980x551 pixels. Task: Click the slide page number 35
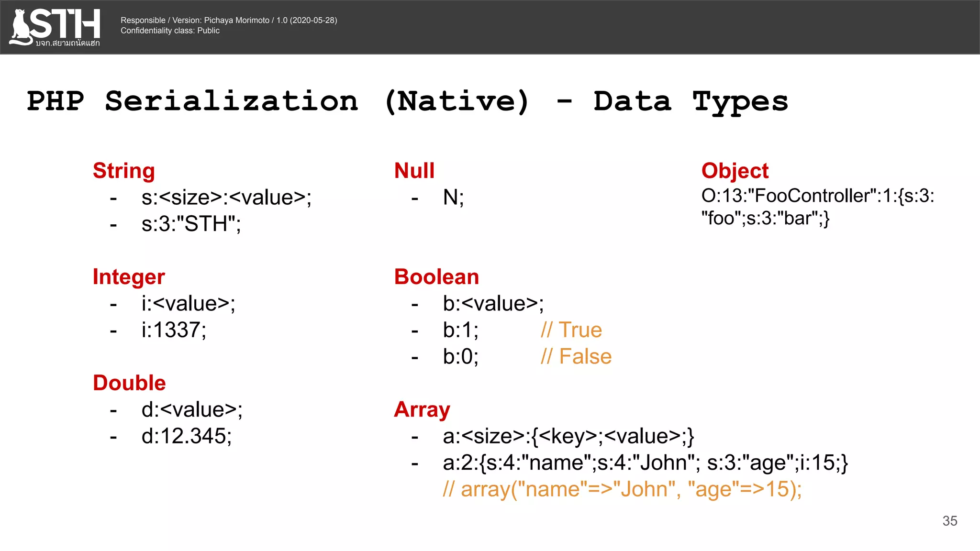(949, 521)
